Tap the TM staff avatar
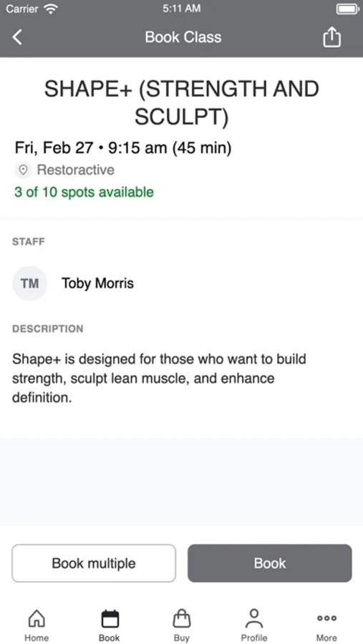This screenshot has height=644, width=363. (x=29, y=283)
